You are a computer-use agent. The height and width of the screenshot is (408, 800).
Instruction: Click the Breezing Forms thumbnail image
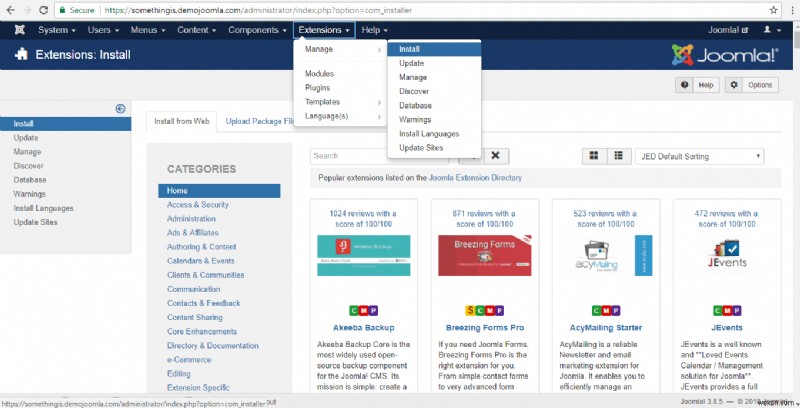(485, 255)
